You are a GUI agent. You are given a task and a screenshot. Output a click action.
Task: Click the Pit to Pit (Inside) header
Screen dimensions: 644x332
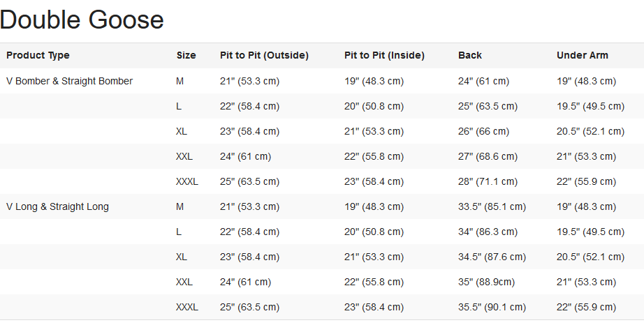384,55
